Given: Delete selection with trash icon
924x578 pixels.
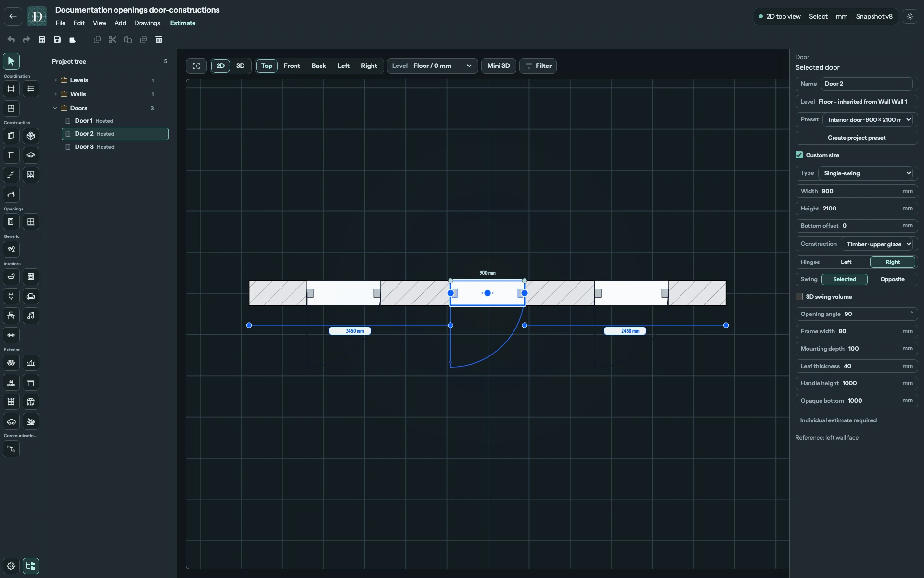Looking at the screenshot, I should coord(159,39).
